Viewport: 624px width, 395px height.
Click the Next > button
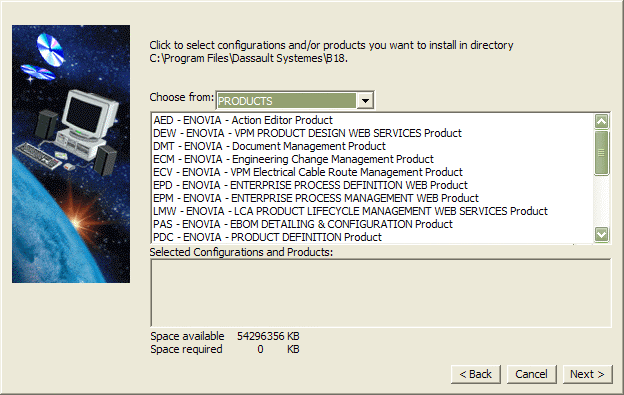(x=587, y=374)
